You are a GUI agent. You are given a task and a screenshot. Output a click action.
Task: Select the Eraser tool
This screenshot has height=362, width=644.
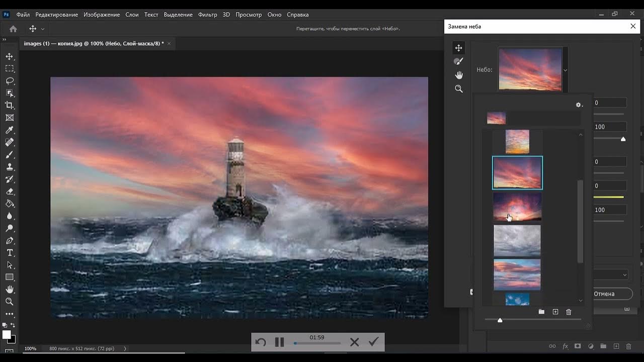pyautogui.click(x=9, y=192)
